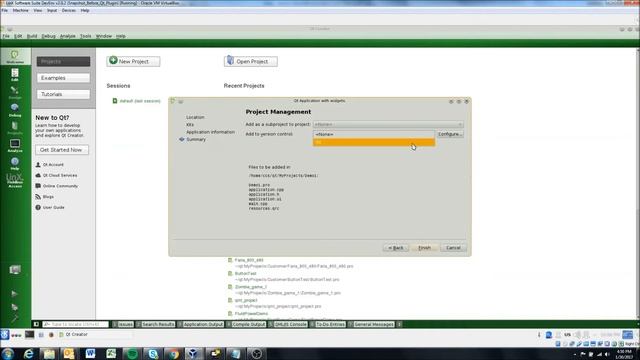Select the Examples tab on Welcome page
Screen dimensions: 640x360
63,78
